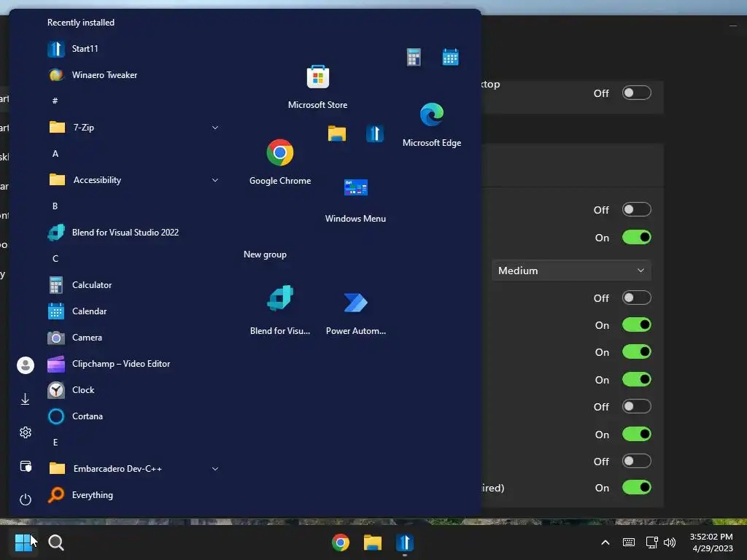This screenshot has width=747, height=560.
Task: Open the small Start11 tile
Action: 375,133
